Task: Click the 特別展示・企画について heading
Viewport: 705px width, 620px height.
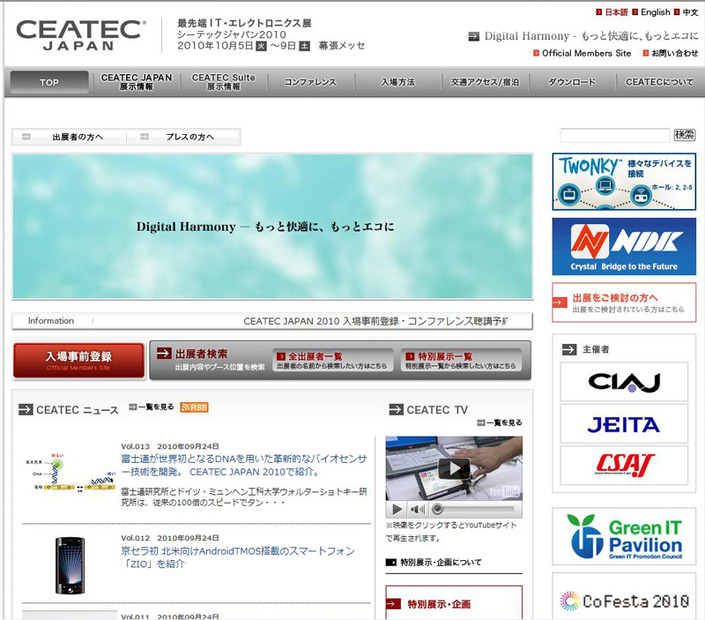Action: click(x=441, y=562)
